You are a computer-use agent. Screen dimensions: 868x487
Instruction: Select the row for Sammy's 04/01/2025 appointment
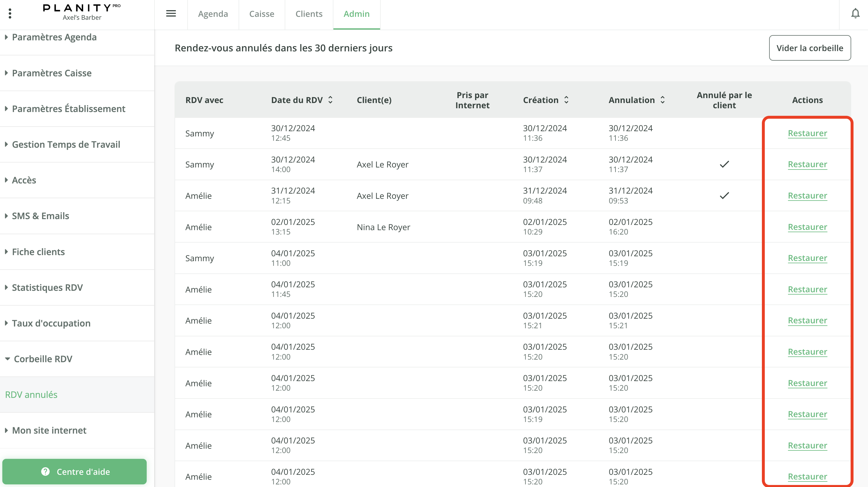(404, 258)
